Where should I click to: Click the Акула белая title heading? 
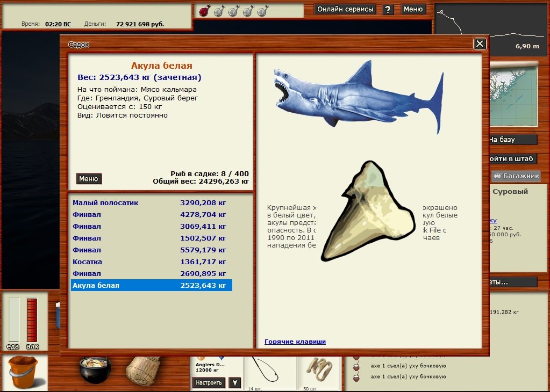click(x=162, y=66)
